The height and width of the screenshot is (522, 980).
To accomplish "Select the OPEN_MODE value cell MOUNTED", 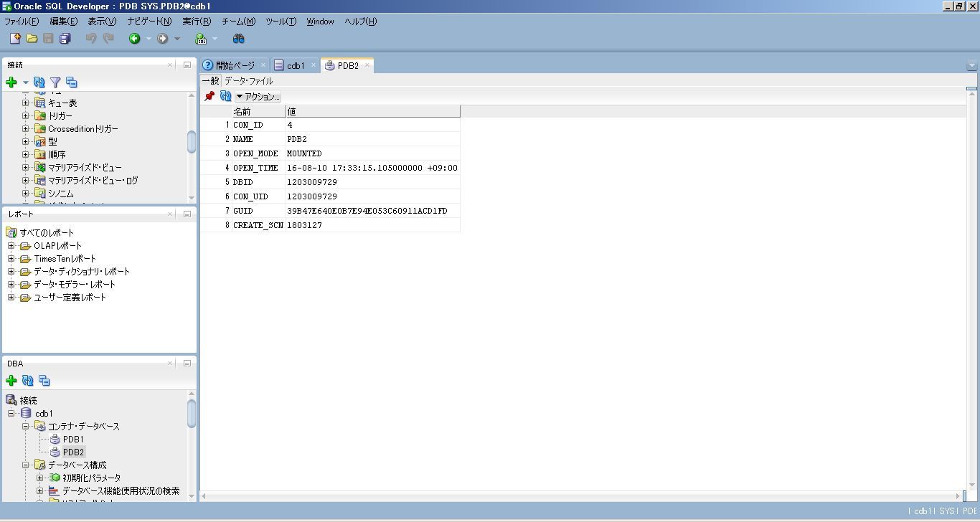I will (x=372, y=153).
